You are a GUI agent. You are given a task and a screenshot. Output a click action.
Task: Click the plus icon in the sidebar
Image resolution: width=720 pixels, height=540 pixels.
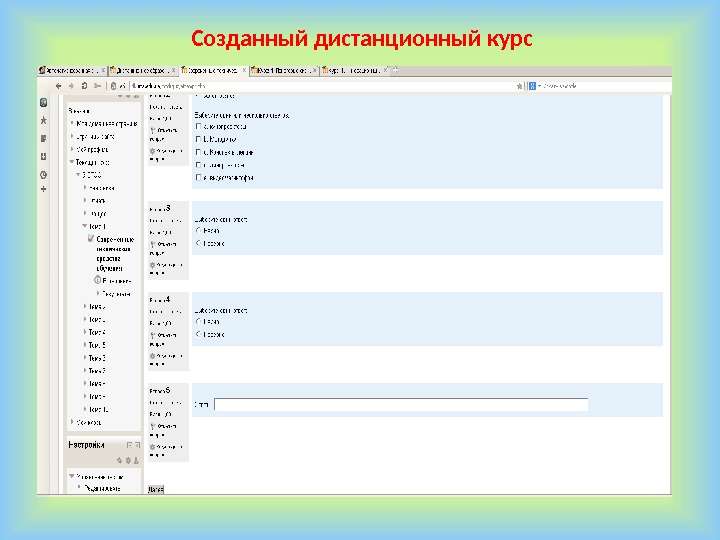point(44,189)
